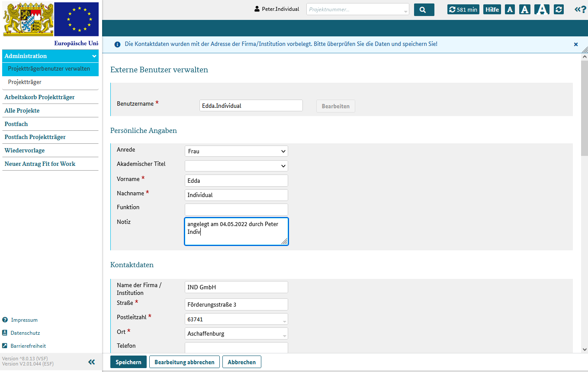
Task: Click the info icon in the notification bar
Action: point(117,44)
